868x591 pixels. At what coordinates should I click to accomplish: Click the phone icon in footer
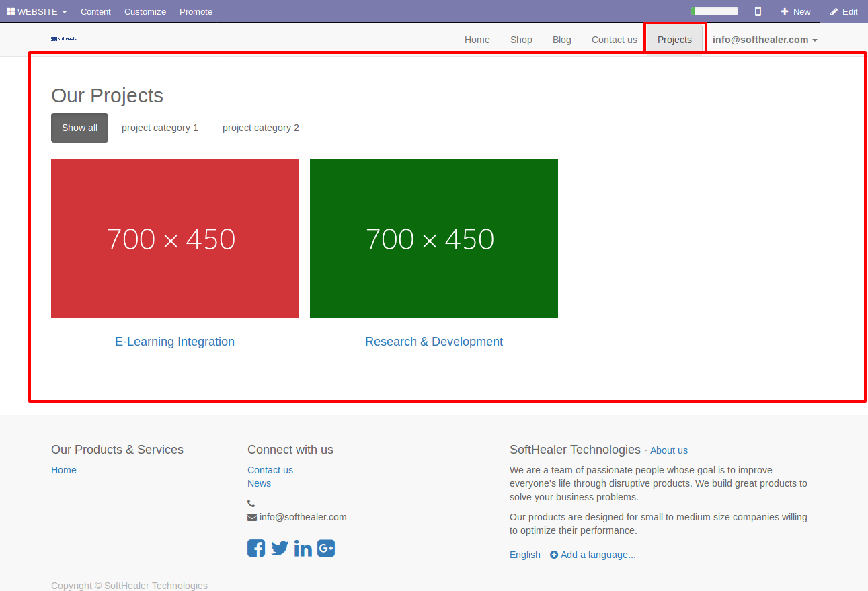(251, 504)
